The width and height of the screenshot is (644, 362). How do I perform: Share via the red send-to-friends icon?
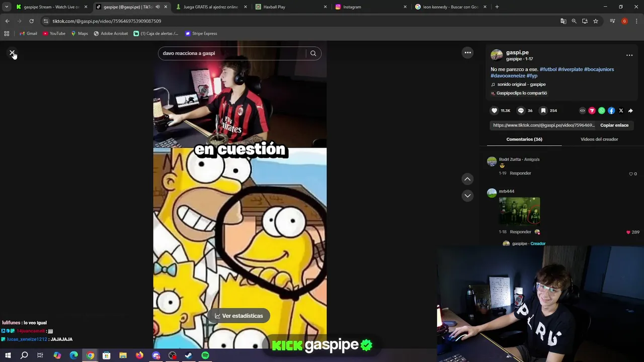click(x=592, y=111)
